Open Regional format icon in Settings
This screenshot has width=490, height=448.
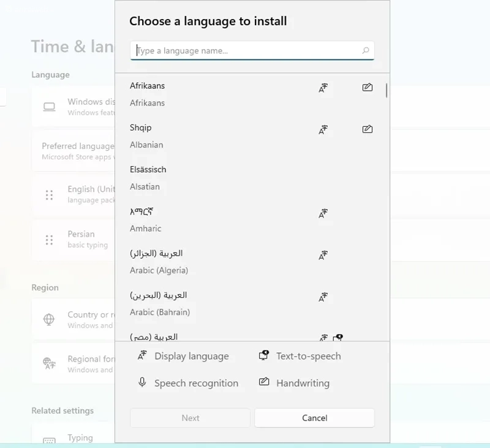click(x=49, y=363)
